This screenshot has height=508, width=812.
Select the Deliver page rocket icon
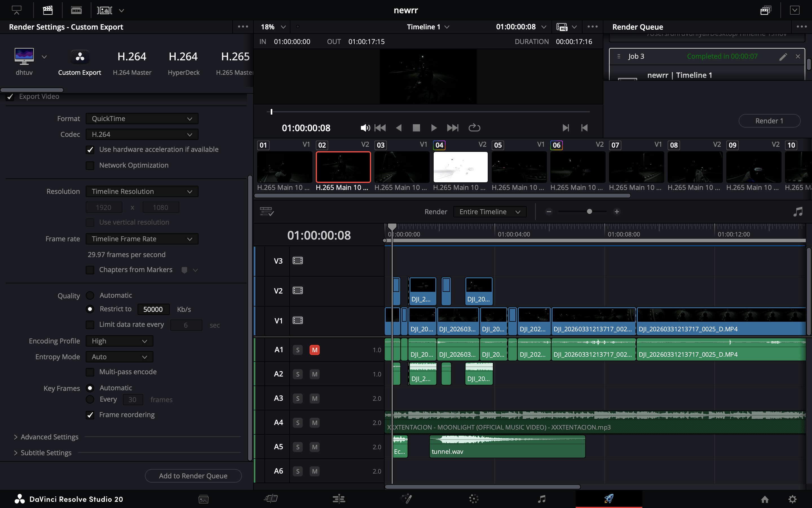[x=609, y=499]
